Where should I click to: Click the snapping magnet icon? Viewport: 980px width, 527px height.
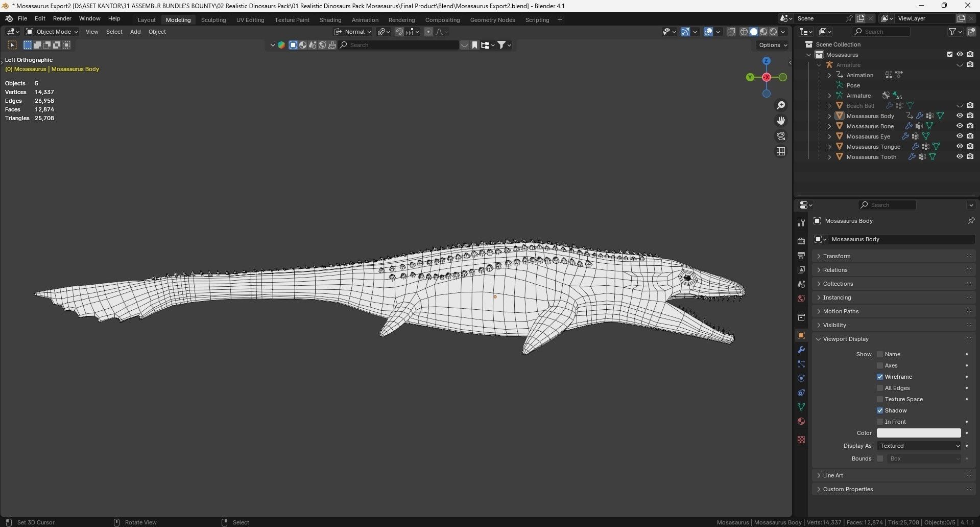point(399,32)
